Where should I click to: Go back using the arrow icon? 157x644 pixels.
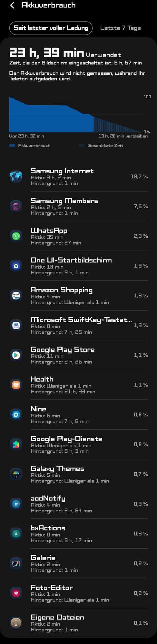click(12, 5)
